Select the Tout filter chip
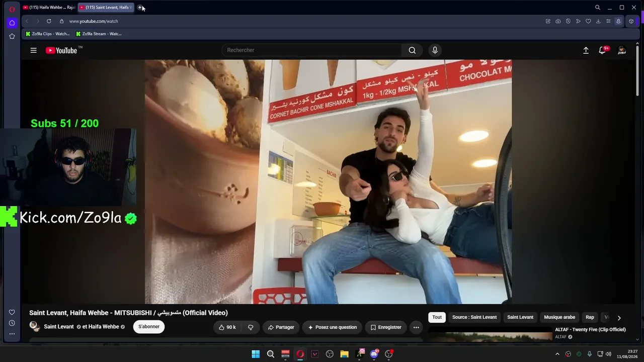The height and width of the screenshot is (362, 644). pyautogui.click(x=437, y=317)
